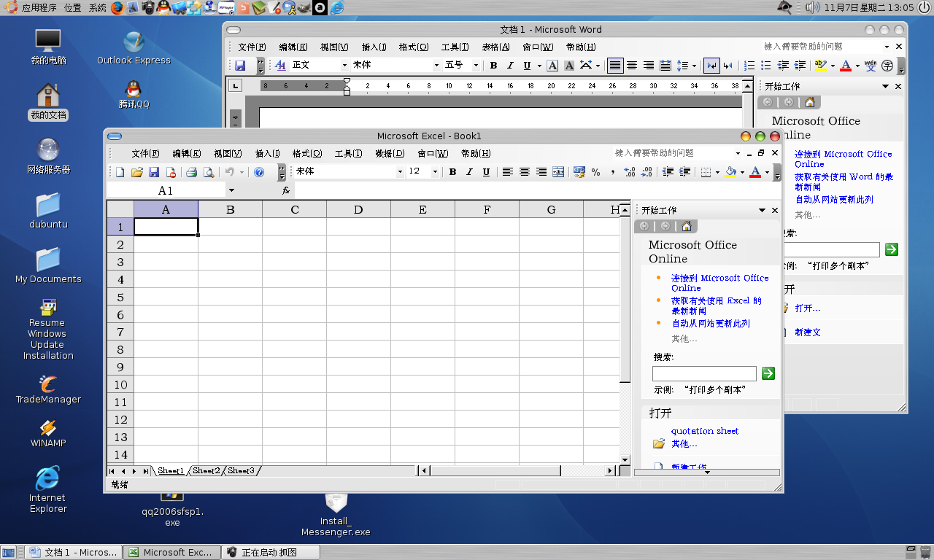
Task: Toggle Center alignment in Excel toolbar
Action: (x=524, y=172)
